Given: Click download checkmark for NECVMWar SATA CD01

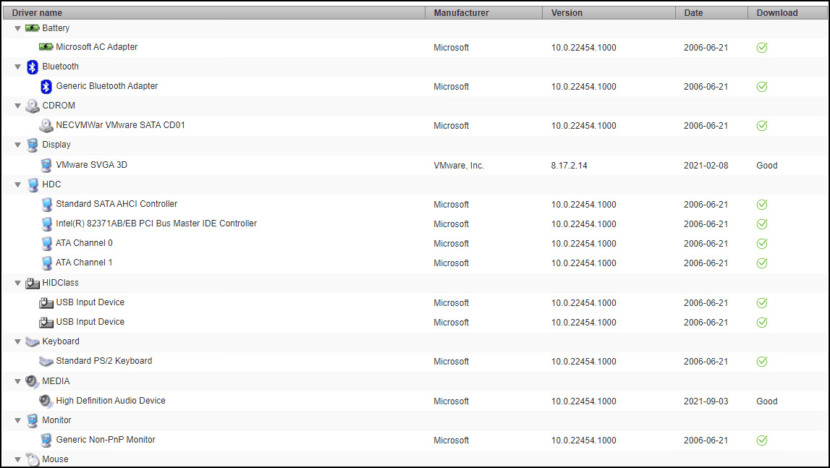Looking at the screenshot, I should [762, 126].
